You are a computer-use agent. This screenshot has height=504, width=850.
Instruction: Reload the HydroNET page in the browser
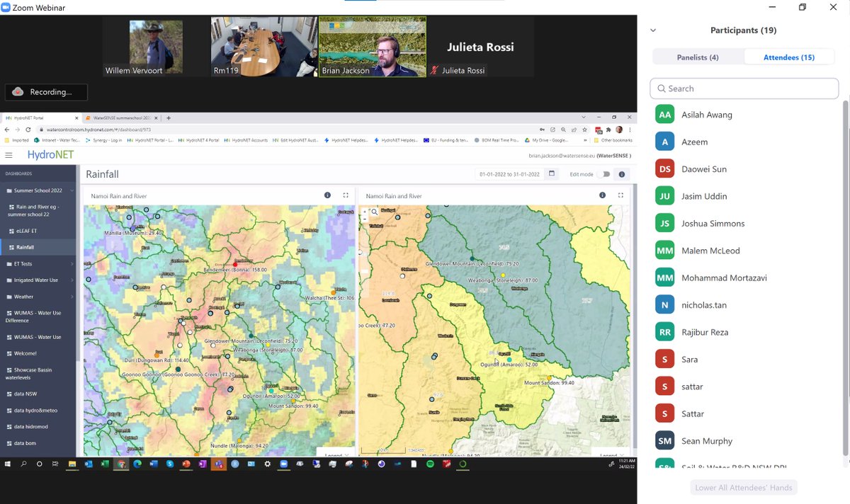(28, 130)
